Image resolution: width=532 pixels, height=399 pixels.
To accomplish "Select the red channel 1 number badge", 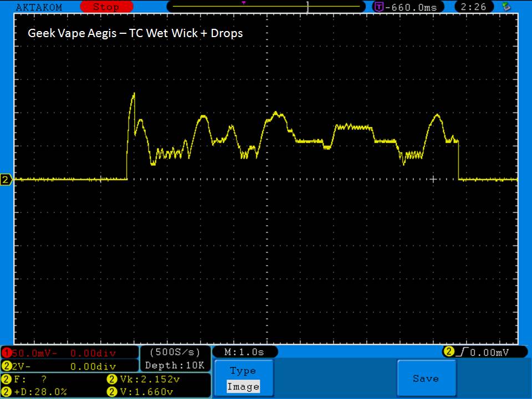I will [x=7, y=353].
